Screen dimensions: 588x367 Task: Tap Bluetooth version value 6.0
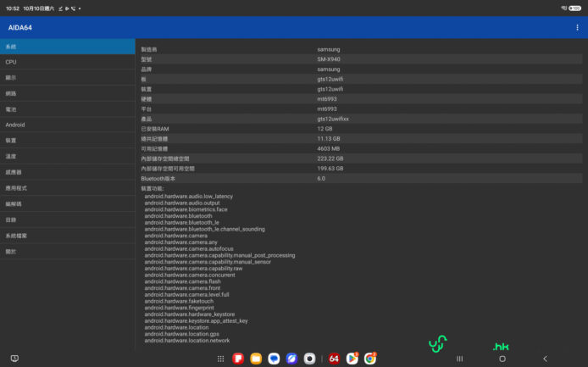321,179
